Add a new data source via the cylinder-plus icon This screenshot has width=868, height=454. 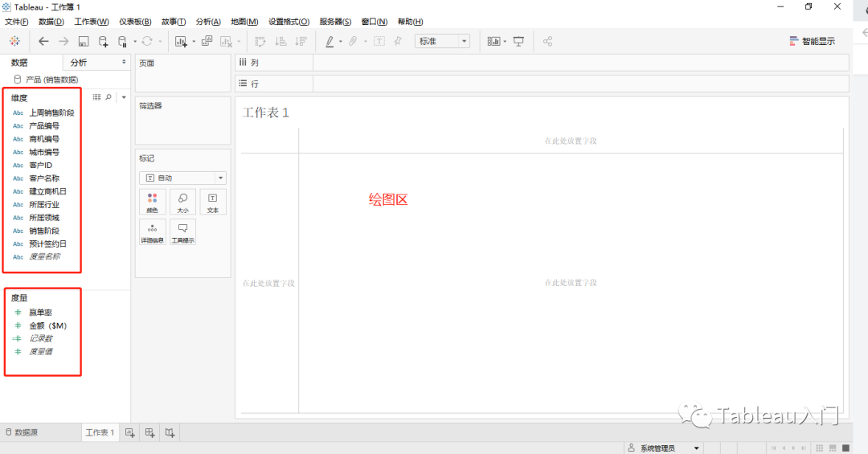coord(103,41)
